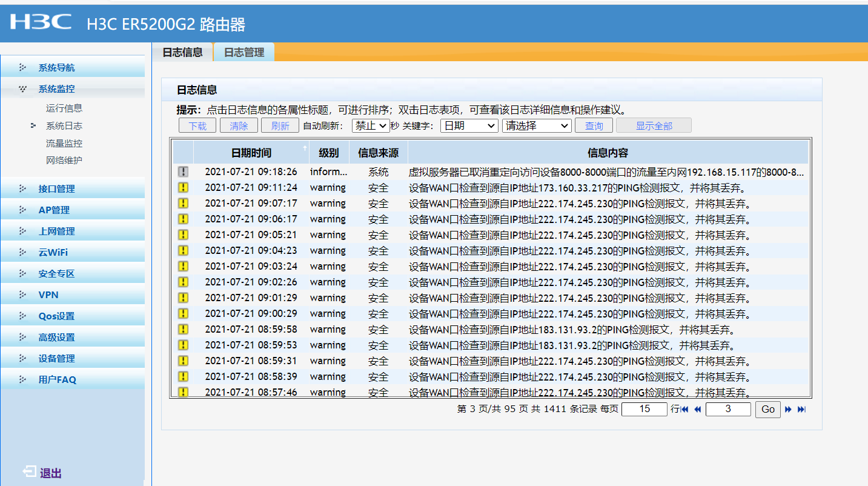Viewport: 868px width, 486px height.
Task: Expand the 用户FAQ sidebar section
Action: click(73, 380)
